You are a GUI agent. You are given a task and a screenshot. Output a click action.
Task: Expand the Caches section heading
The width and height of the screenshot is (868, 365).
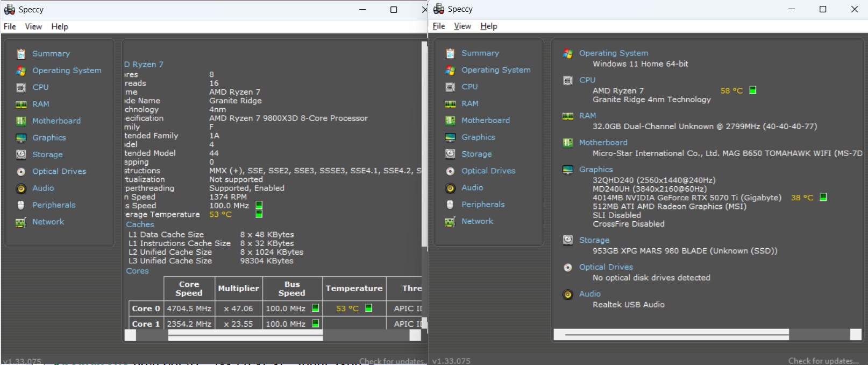tap(140, 224)
